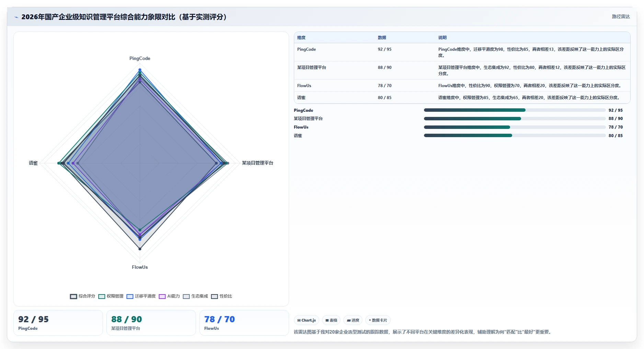
Task: Toggle the AI能力 legend series
Action: tap(169, 296)
